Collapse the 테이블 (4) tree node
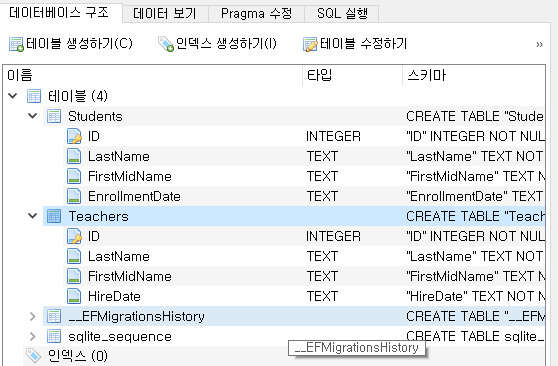Viewport: 558px width, 366px height. click(x=13, y=96)
